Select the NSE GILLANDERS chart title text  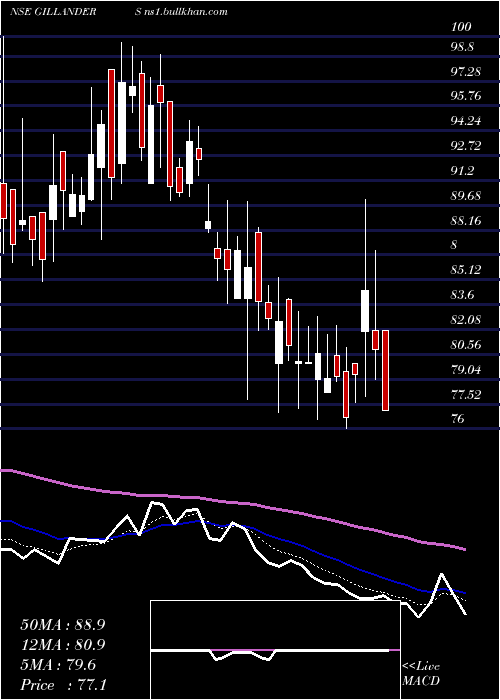tap(76, 11)
